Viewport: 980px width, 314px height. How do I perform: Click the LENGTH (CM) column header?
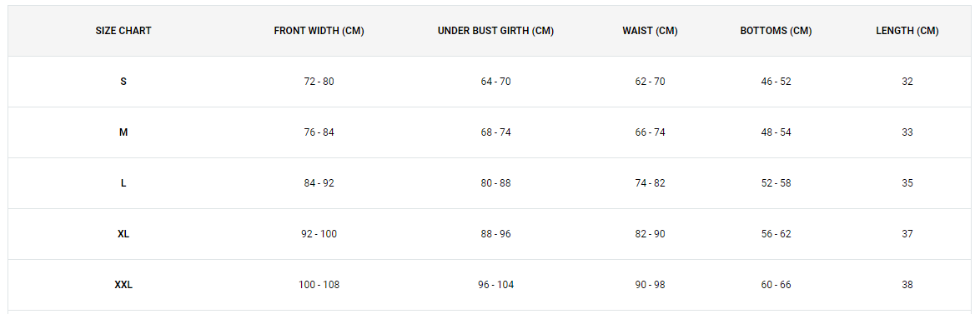[x=907, y=31]
